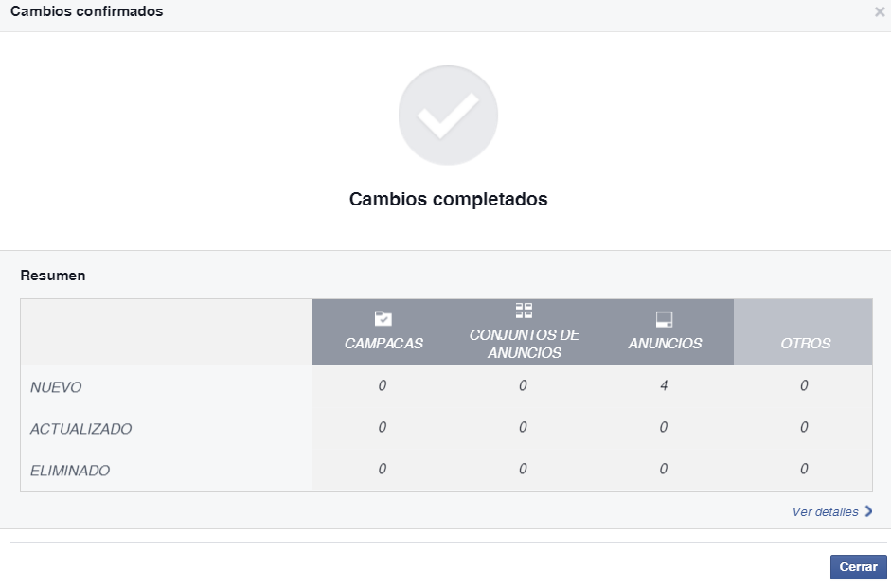Click the Cambios confirmados dialog title
Image resolution: width=891 pixels, height=588 pixels.
[86, 11]
